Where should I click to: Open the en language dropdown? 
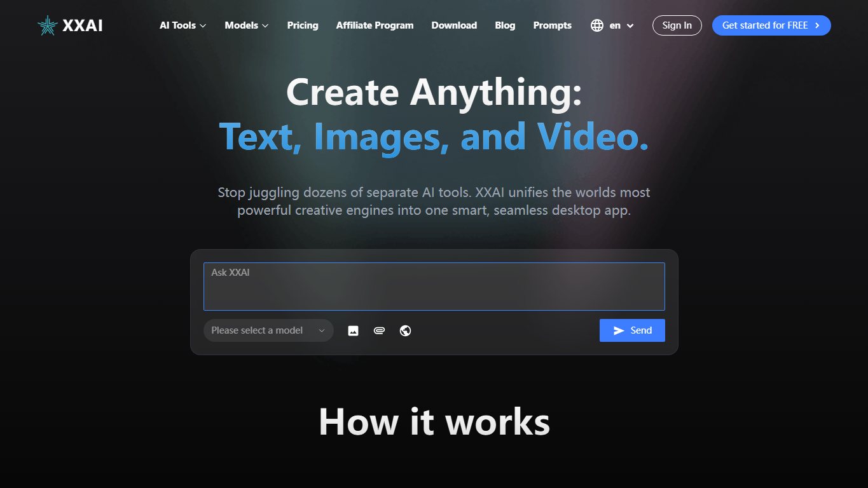(x=621, y=25)
